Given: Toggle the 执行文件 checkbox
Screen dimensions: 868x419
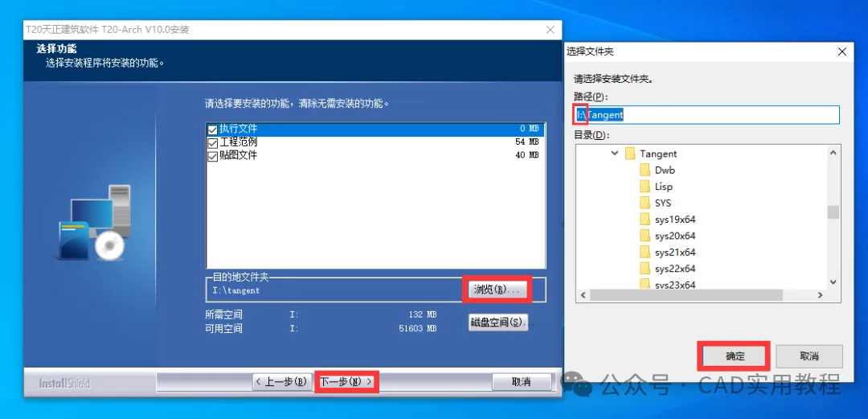Looking at the screenshot, I should pos(212,129).
